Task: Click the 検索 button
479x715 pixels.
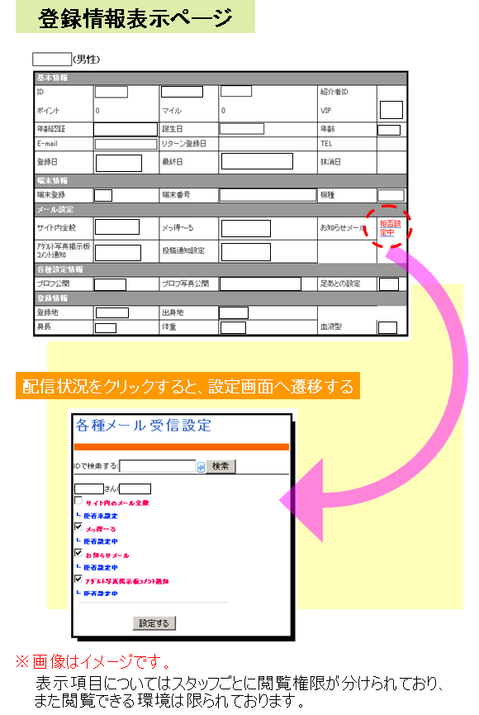Action: [x=220, y=466]
